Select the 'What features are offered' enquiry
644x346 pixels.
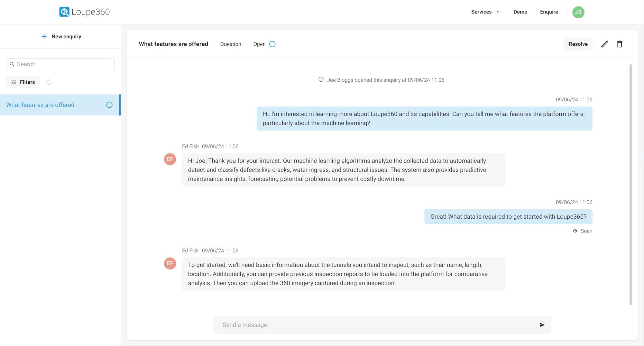click(60, 105)
